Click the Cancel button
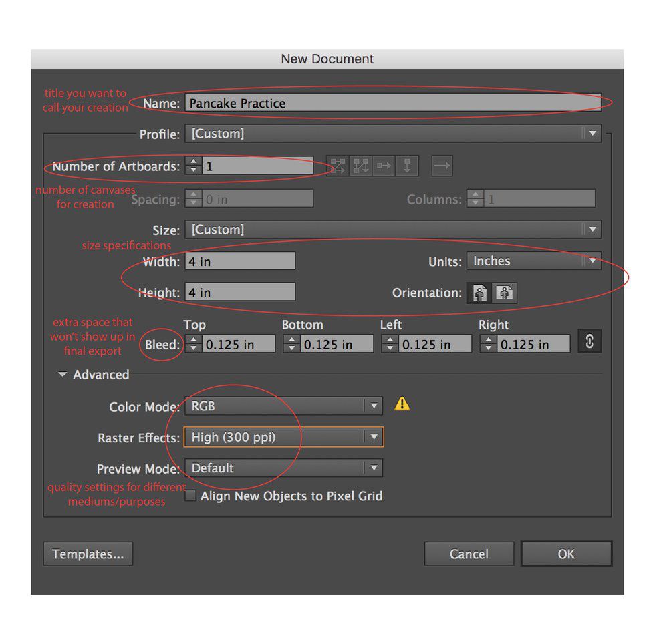 click(469, 554)
